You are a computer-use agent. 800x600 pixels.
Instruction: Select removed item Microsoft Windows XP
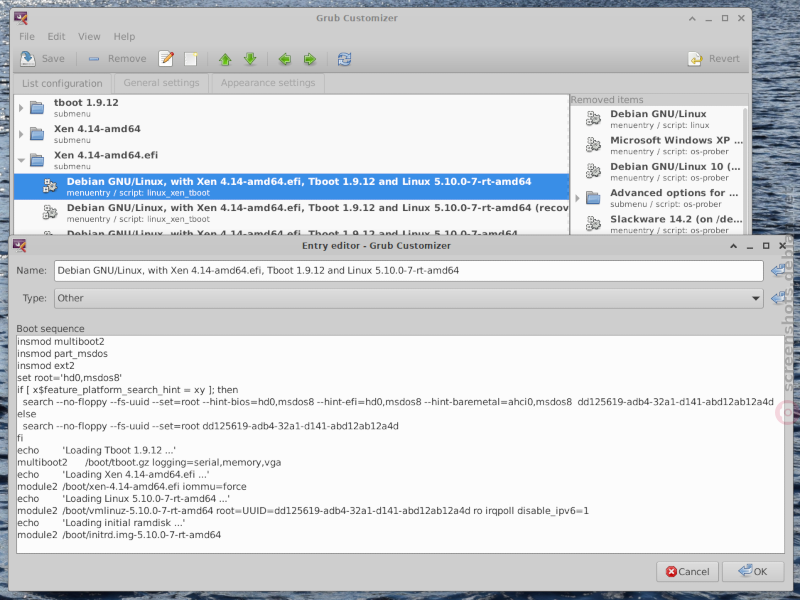658,145
